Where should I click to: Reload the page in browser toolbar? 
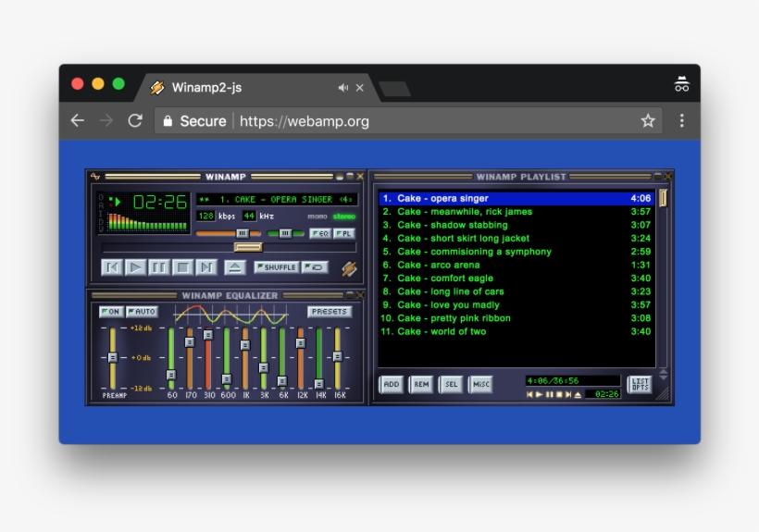click(135, 120)
